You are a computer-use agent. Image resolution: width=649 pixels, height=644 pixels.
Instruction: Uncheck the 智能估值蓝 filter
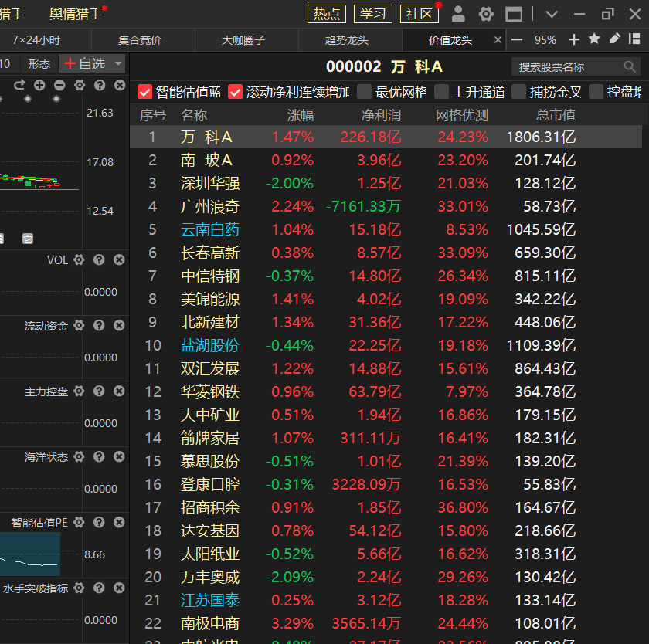pos(144,92)
